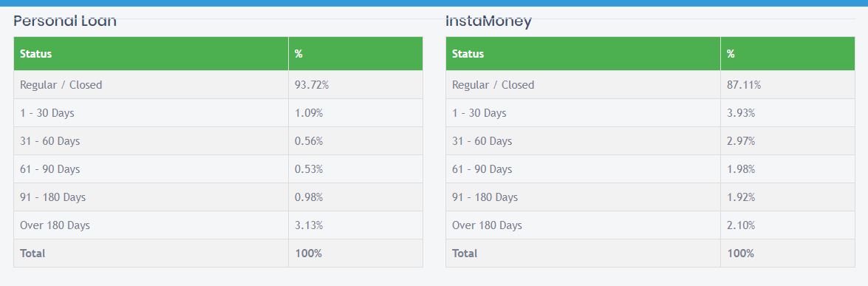Click the InstaMoney table Status header
This screenshot has height=286, width=868.
click(583, 54)
